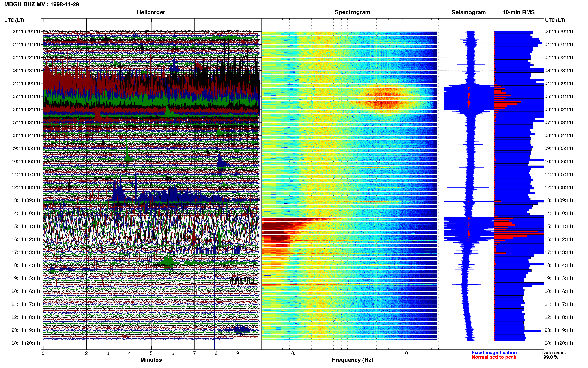Image resolution: width=588 pixels, height=368 pixels.
Task: Select the Spectrogram panel heading
Action: click(352, 12)
